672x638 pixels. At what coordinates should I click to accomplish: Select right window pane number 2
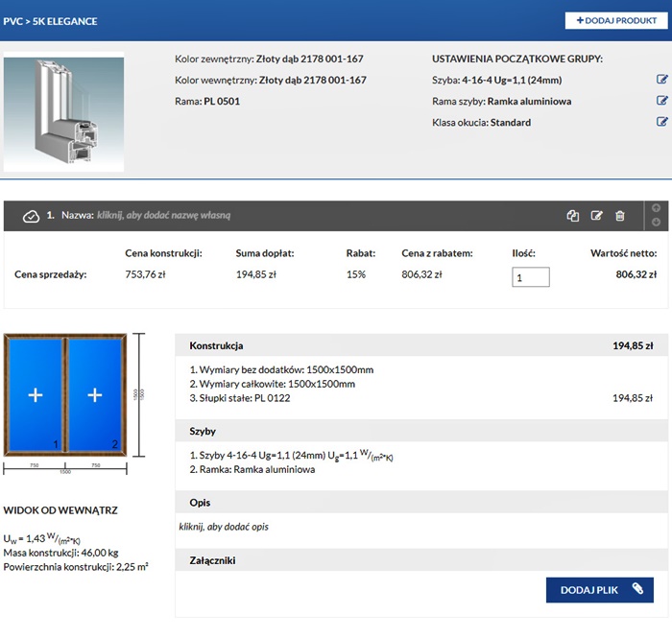[x=94, y=394]
